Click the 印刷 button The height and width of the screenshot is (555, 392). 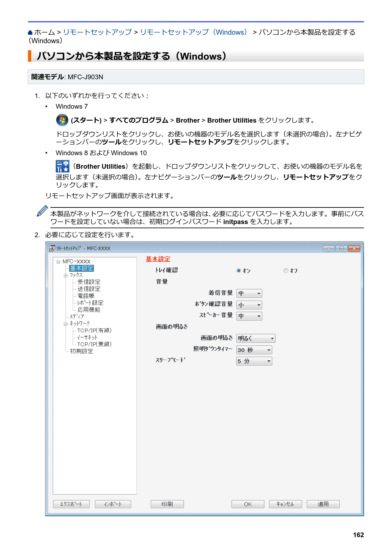coord(167,504)
